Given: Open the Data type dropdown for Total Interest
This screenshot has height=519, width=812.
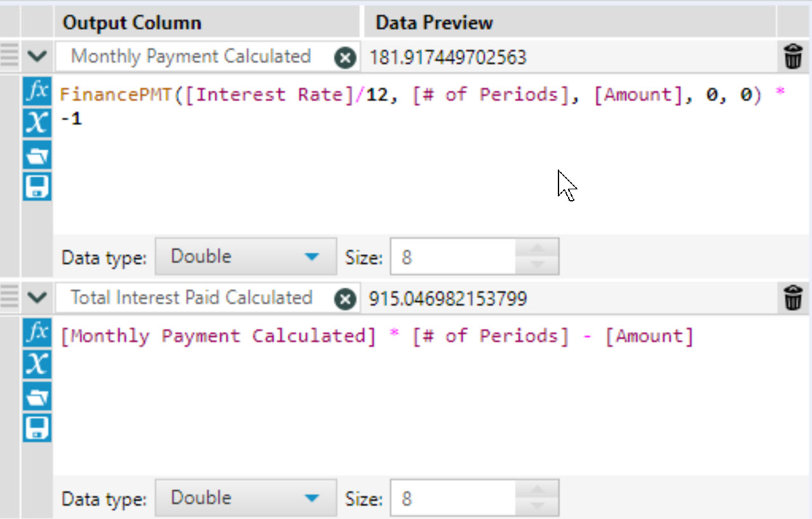Looking at the screenshot, I should pos(310,498).
